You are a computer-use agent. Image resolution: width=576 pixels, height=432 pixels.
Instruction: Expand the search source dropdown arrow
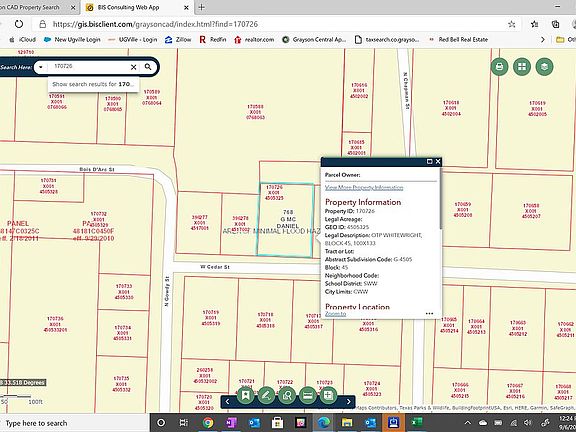(x=40, y=67)
